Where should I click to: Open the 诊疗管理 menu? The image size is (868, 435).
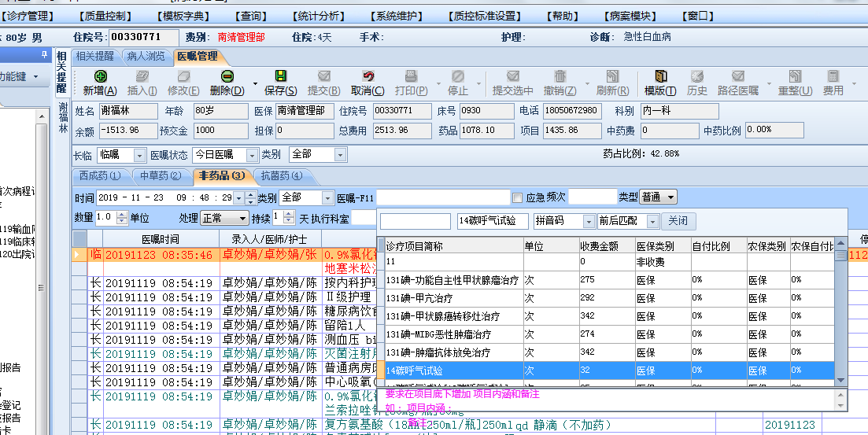[28, 16]
